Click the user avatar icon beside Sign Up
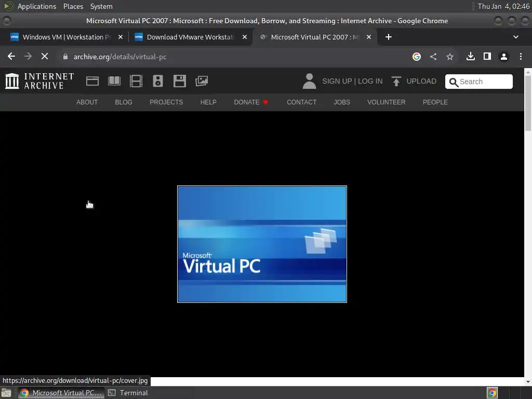532x399 pixels. [309, 81]
